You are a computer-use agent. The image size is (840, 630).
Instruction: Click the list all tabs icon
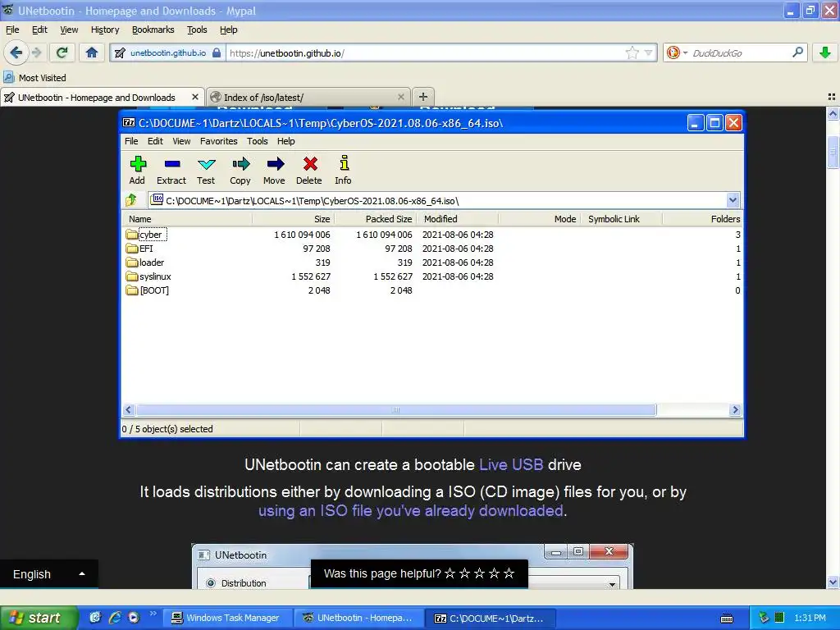point(832,97)
